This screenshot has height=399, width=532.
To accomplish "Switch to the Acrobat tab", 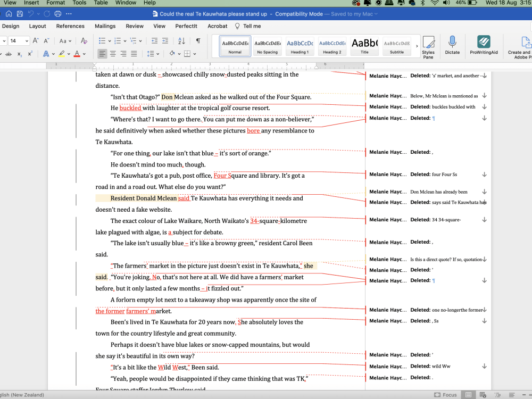I will pos(218,26).
